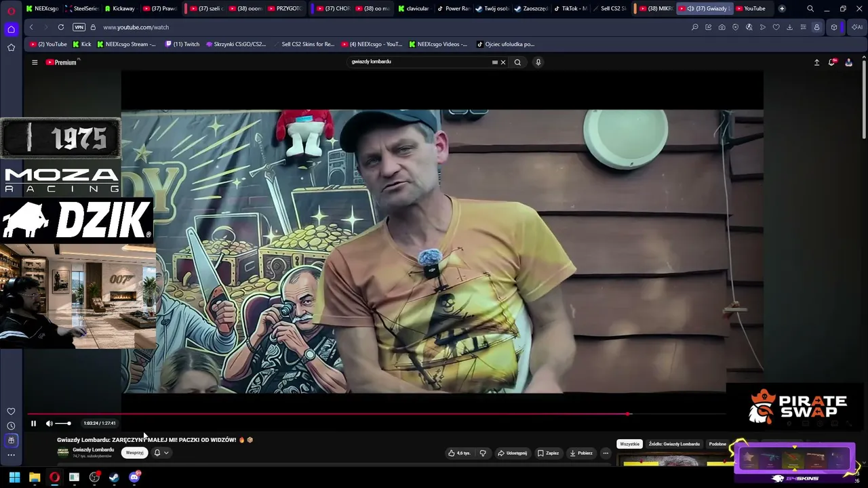Open the ad blocker shield icon

tap(736, 27)
